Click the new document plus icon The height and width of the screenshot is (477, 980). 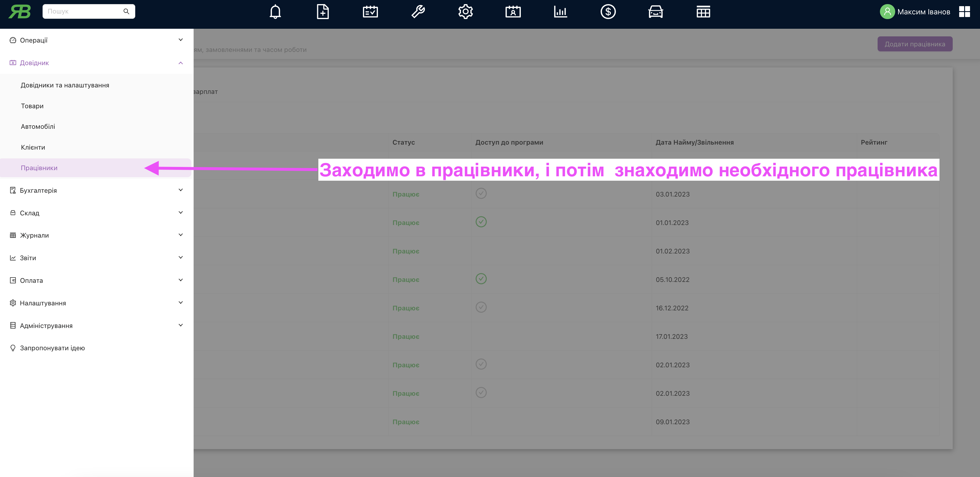click(x=323, y=12)
